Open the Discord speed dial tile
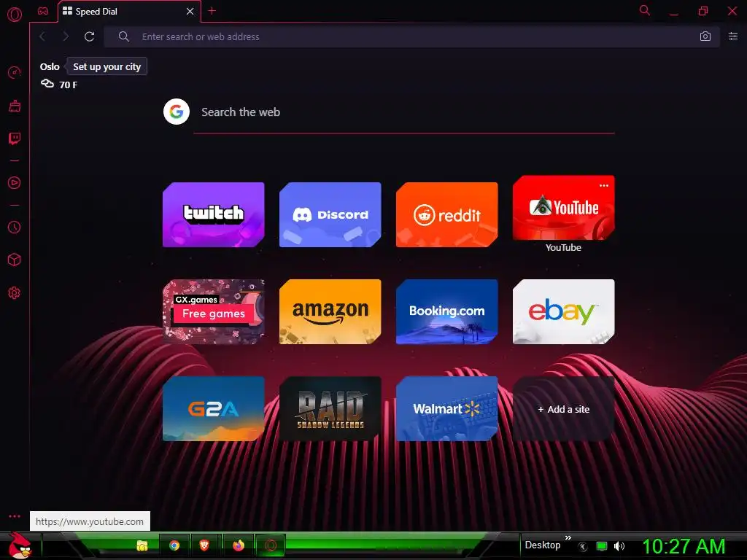This screenshot has height=560, width=747. [x=330, y=215]
